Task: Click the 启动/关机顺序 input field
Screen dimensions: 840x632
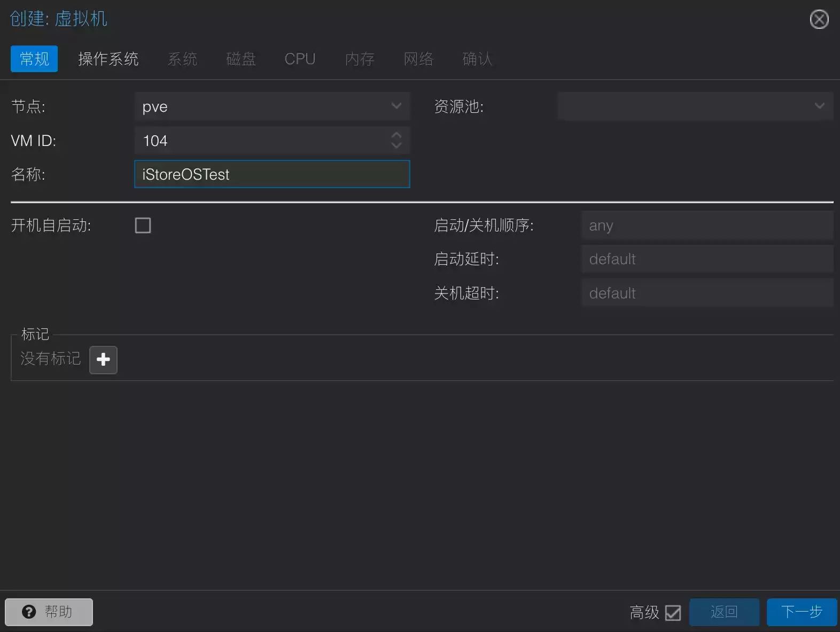Action: [x=706, y=226]
